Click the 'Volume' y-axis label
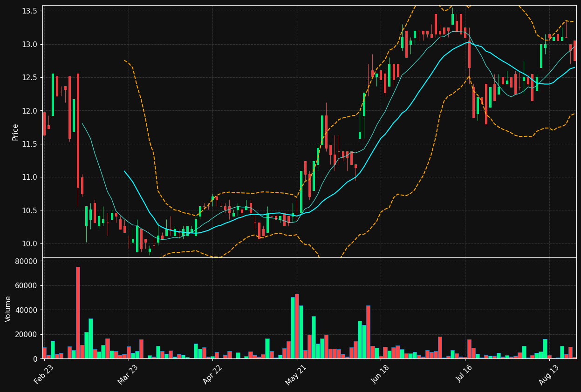This screenshot has width=581, height=392. (x=8, y=309)
